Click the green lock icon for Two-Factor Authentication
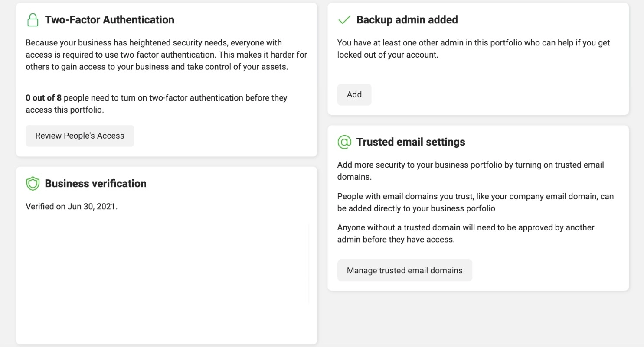Viewport: 644px width, 347px height. pos(33,20)
